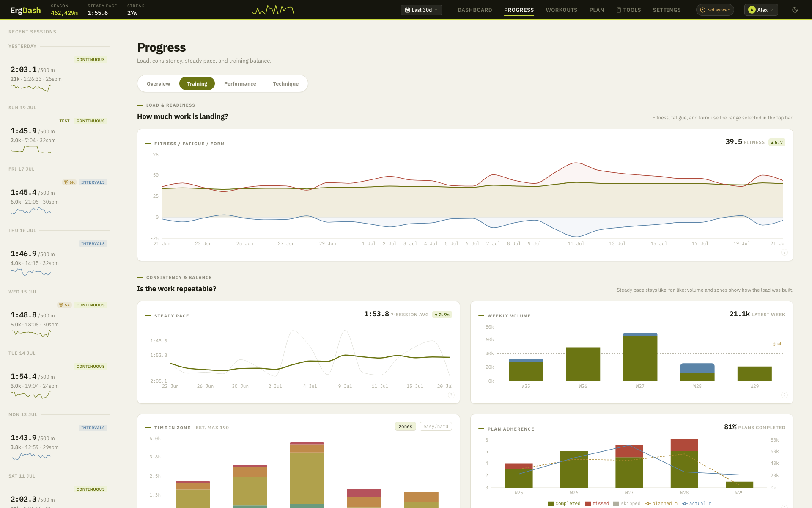Click the Not synced status button

(715, 10)
